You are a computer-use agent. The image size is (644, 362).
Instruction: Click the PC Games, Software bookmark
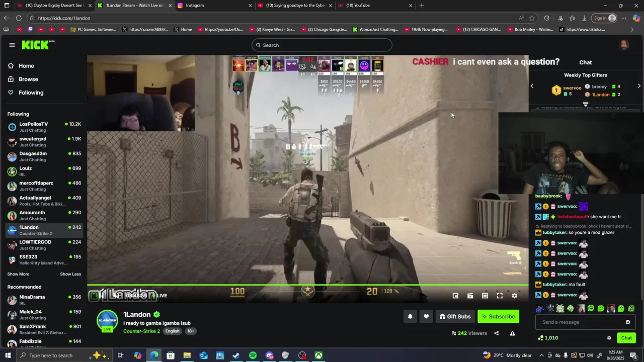93,30
